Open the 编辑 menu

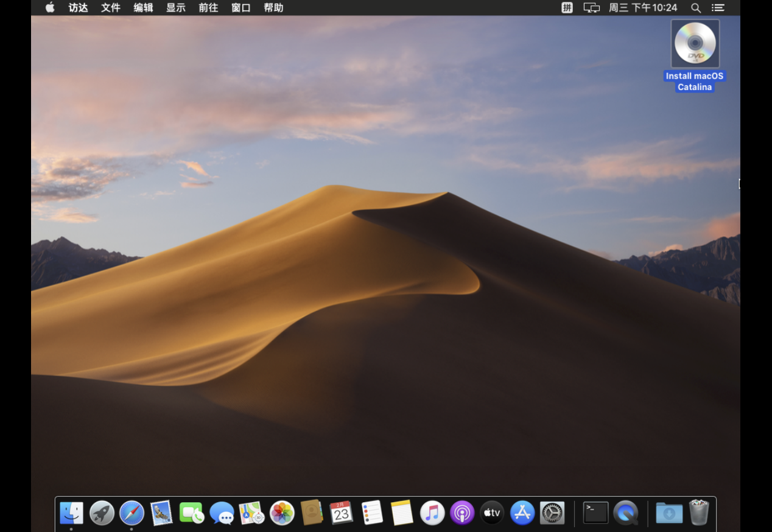144,8
